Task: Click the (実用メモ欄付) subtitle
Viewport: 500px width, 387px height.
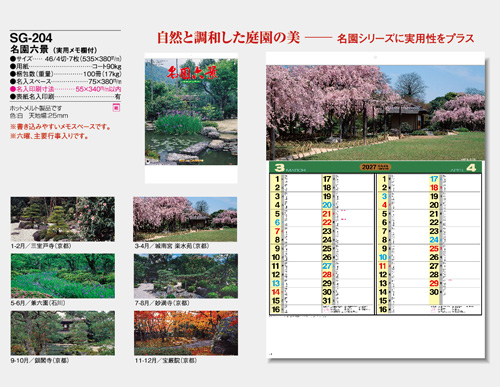Action: click(75, 50)
